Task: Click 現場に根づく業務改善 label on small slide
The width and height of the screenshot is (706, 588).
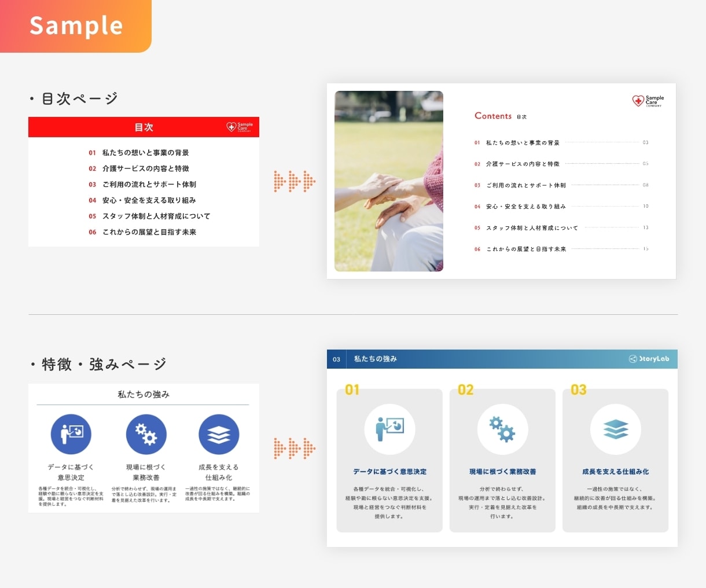Action: (x=146, y=472)
